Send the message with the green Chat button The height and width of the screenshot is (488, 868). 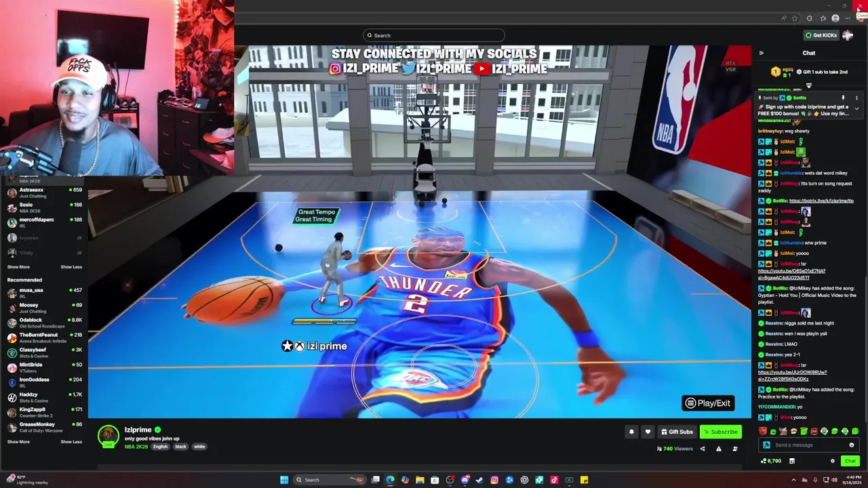[x=850, y=461]
